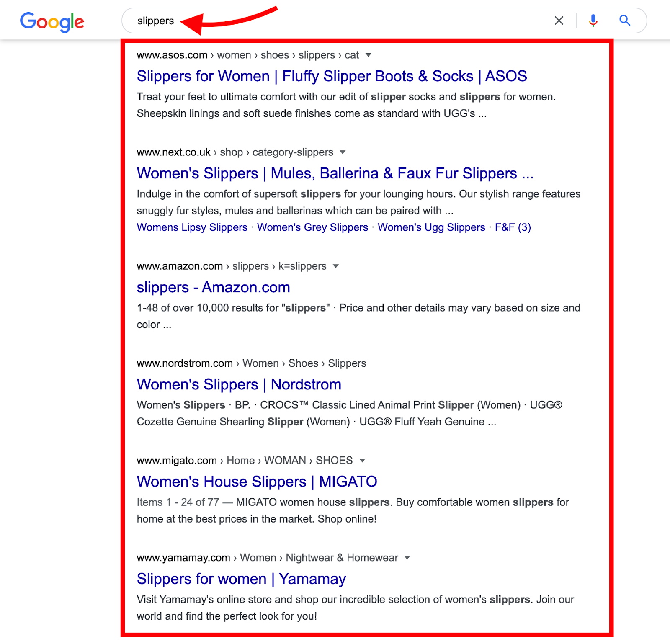This screenshot has height=644, width=670.
Task: Expand dropdown arrow next to migato.com URL
Action: 362,460
